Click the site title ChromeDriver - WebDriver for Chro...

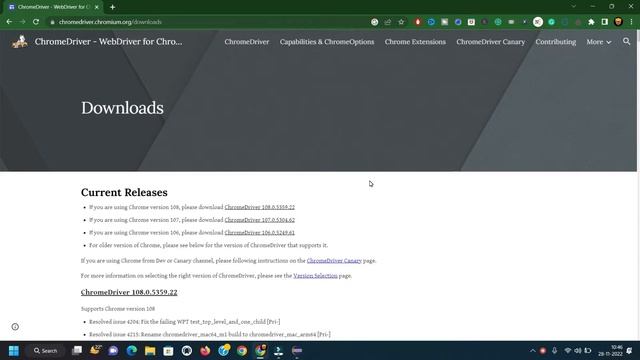pos(108,42)
